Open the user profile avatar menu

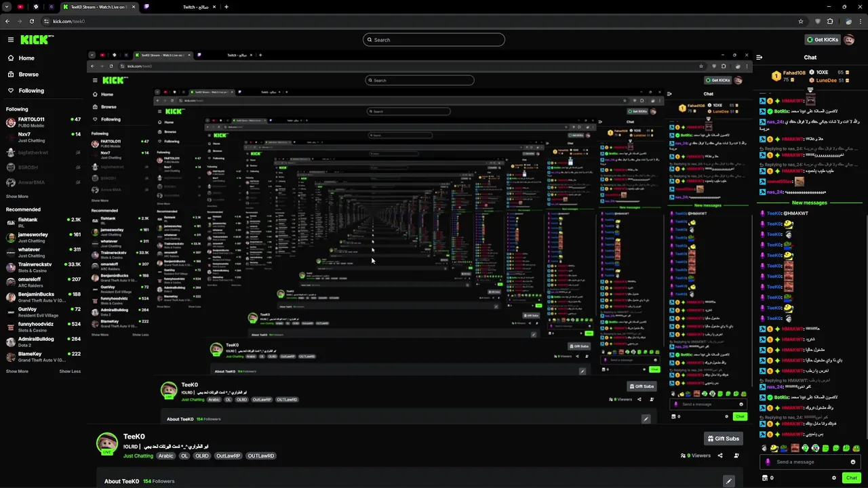(x=849, y=40)
